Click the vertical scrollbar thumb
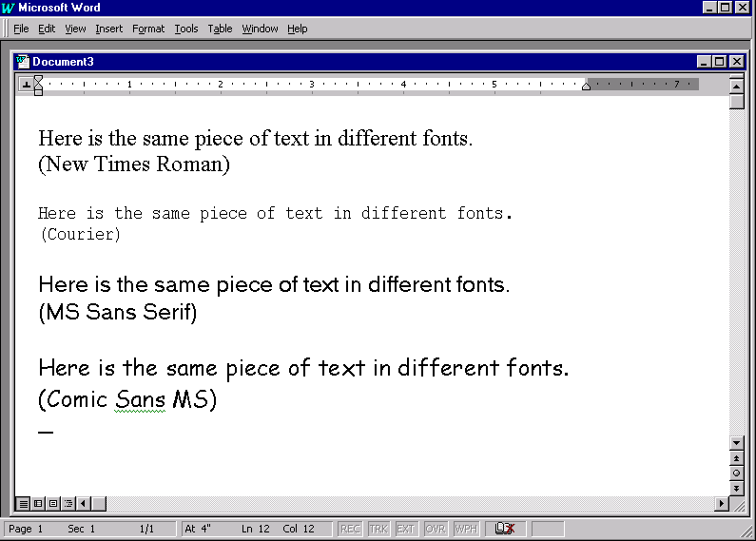Viewport: 756px width, 541px height. tap(736, 102)
